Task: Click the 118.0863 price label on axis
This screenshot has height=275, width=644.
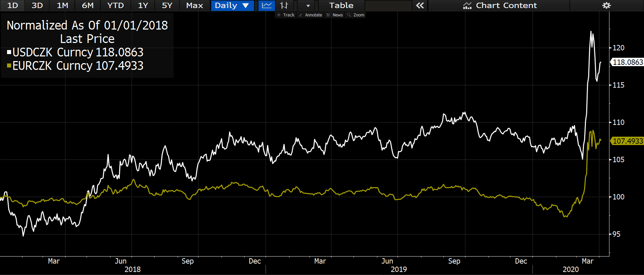Action: point(628,62)
